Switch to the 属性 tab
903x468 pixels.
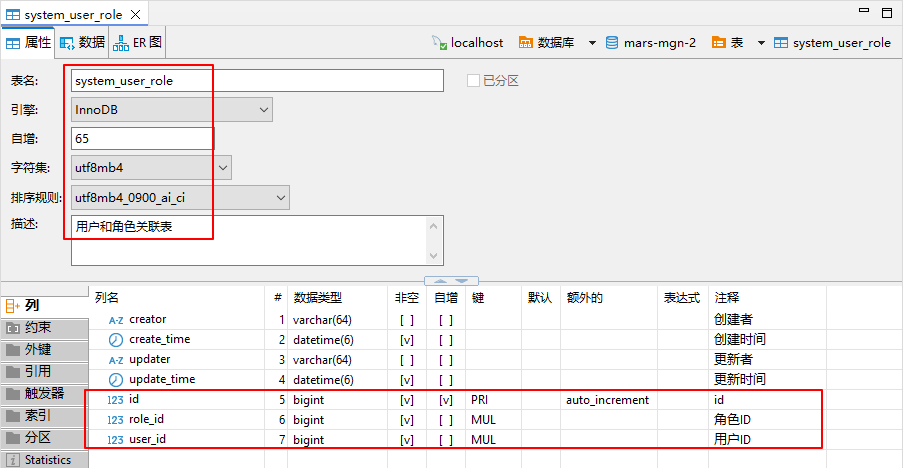click(28, 43)
